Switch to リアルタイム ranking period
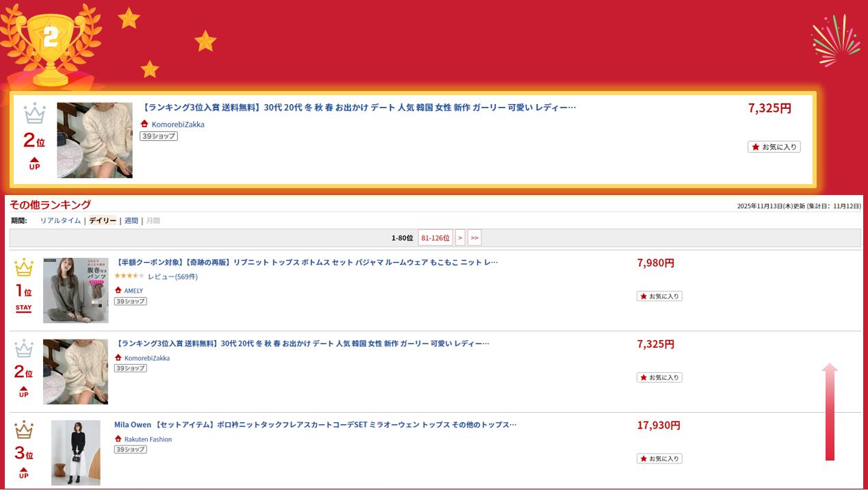Image resolution: width=868 pixels, height=490 pixels. [x=60, y=220]
